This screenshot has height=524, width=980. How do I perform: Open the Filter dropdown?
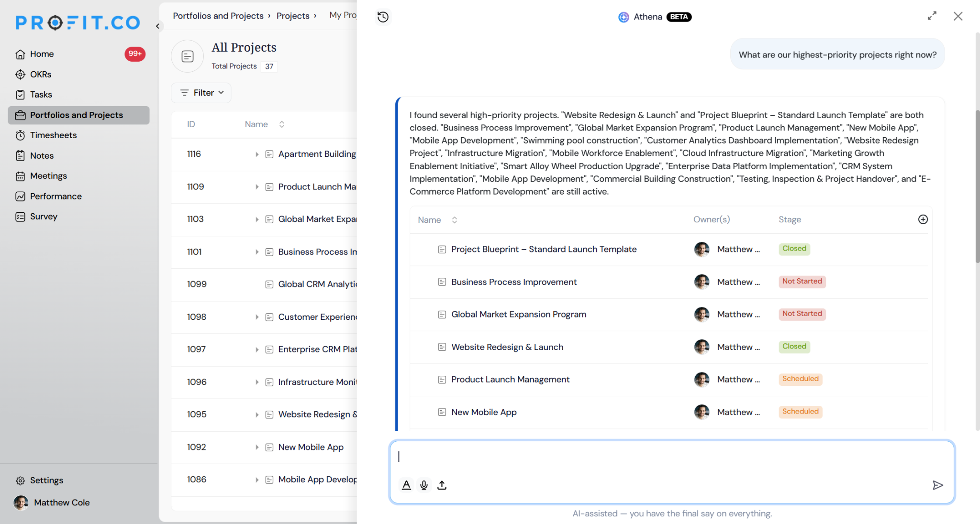[x=201, y=93]
